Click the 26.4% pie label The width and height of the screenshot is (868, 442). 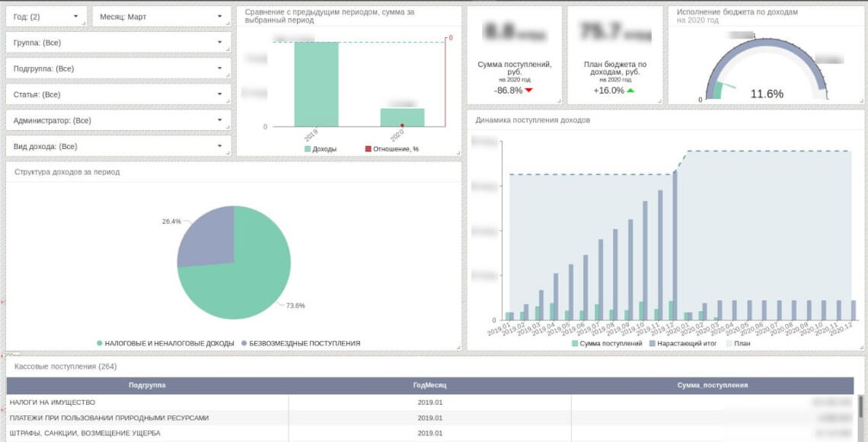point(171,221)
